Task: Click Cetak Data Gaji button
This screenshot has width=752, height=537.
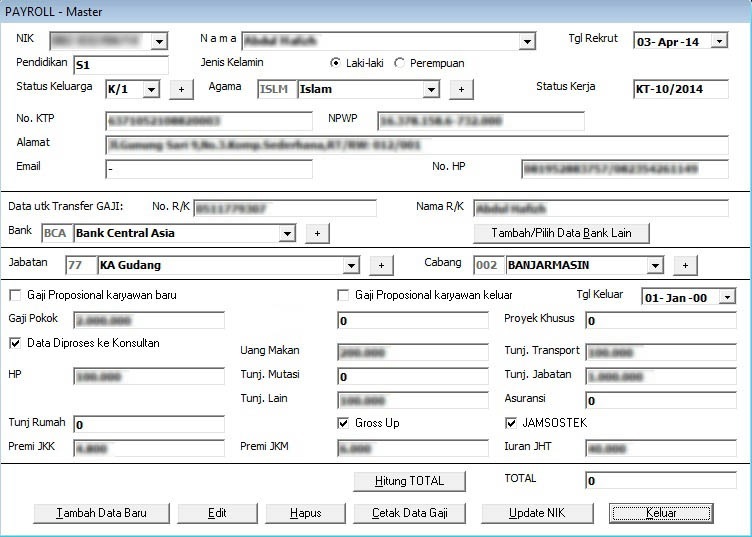Action: point(409,513)
